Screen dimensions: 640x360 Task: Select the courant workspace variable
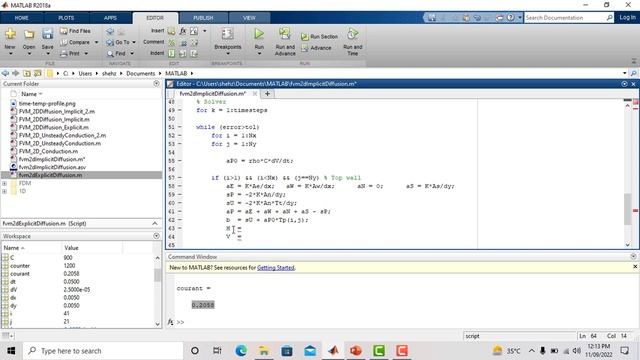coord(20,274)
